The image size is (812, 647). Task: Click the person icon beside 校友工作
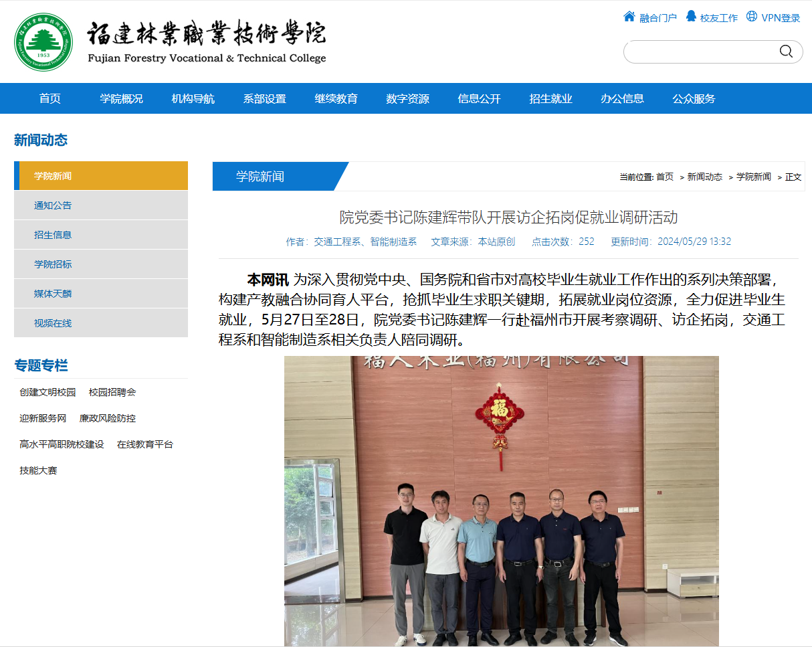pyautogui.click(x=691, y=17)
